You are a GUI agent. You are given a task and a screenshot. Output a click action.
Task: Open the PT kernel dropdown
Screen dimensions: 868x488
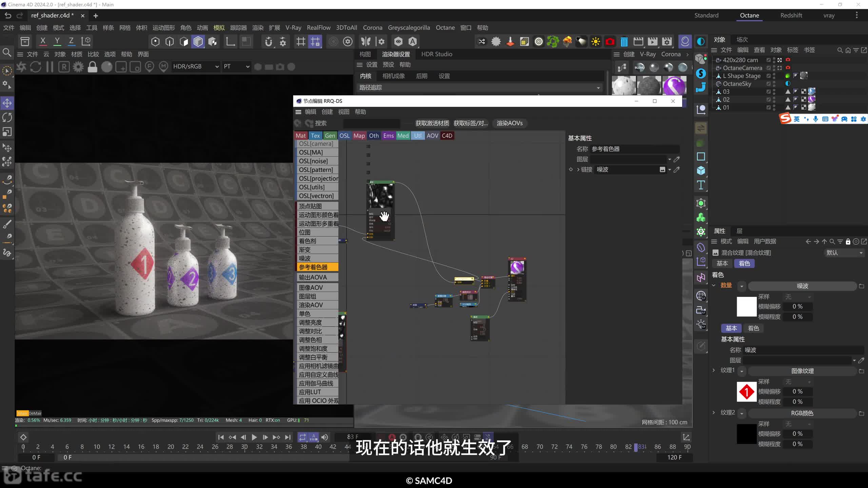(236, 66)
